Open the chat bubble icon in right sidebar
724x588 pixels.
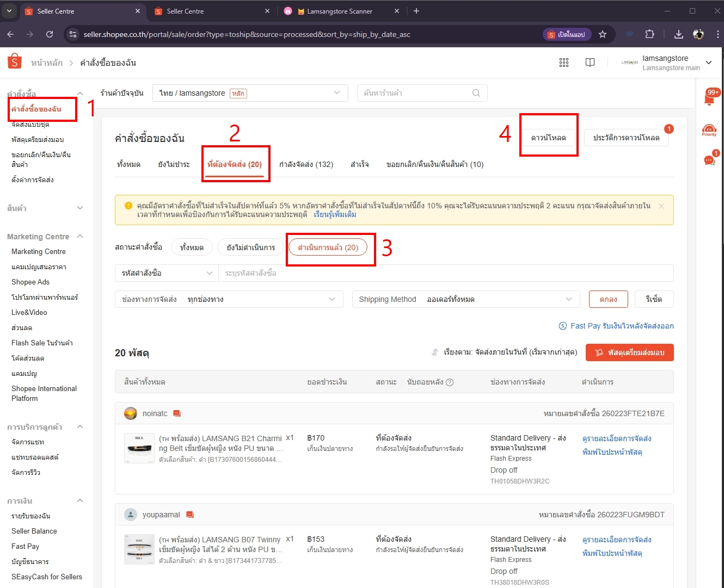(x=710, y=159)
